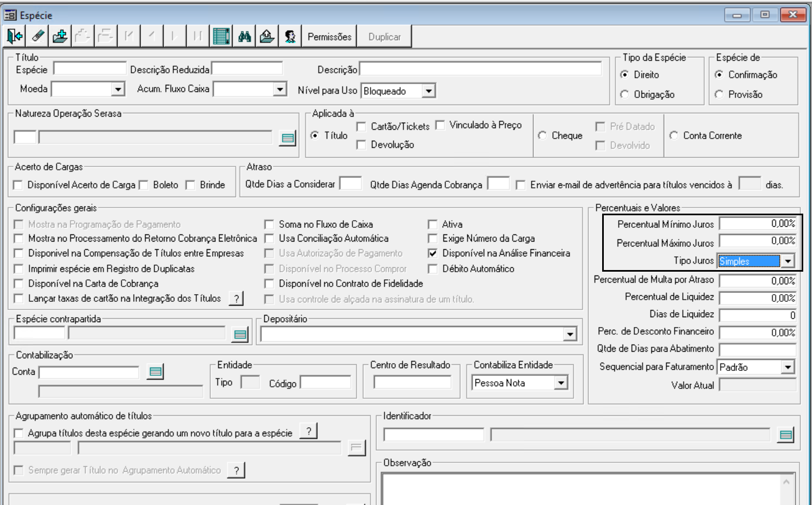The height and width of the screenshot is (505, 812).
Task: Click the eraser clear-fields toolbar icon
Action: (x=37, y=37)
